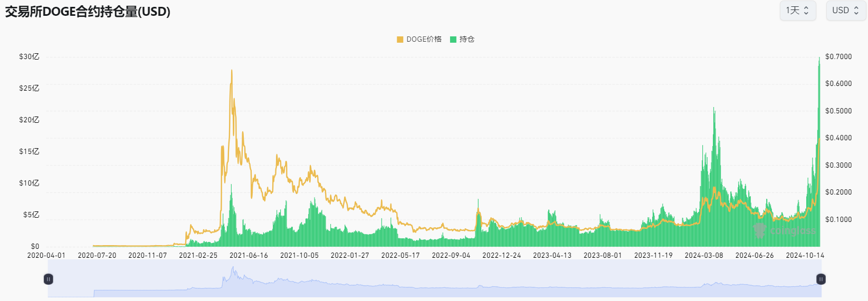The width and height of the screenshot is (868, 301).
Task: Click the $0.2000 right axis label
Action: 838,192
